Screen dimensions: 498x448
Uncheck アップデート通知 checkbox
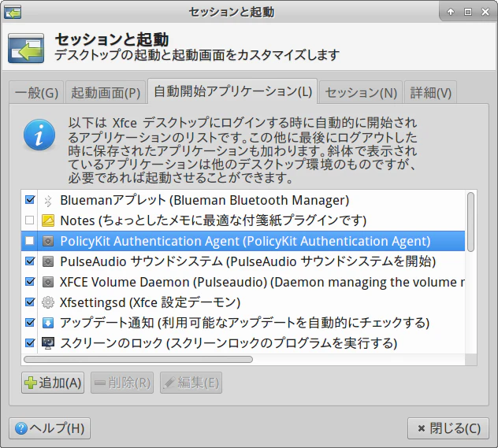(30, 322)
